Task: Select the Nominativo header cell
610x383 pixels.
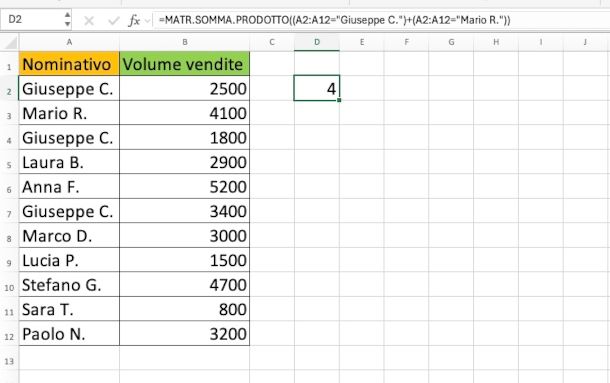Action: click(69, 64)
